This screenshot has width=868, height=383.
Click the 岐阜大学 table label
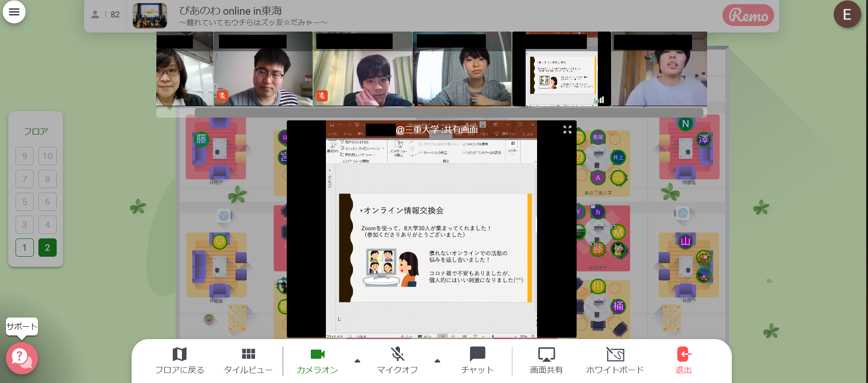click(x=598, y=267)
